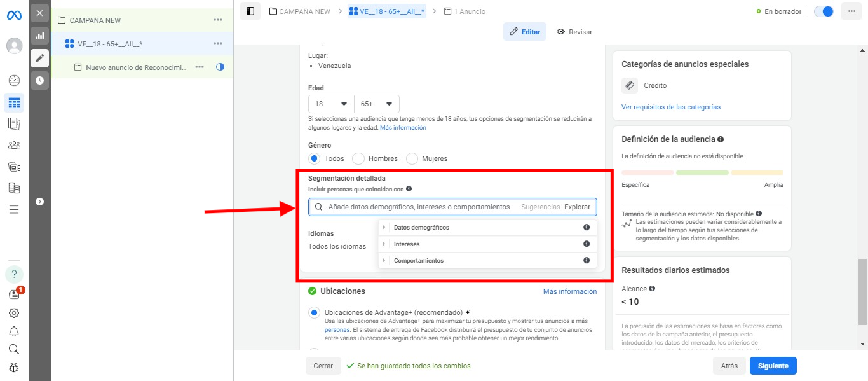This screenshot has height=381, width=868.
Task: Click the audience definition meter bar
Action: point(702,172)
